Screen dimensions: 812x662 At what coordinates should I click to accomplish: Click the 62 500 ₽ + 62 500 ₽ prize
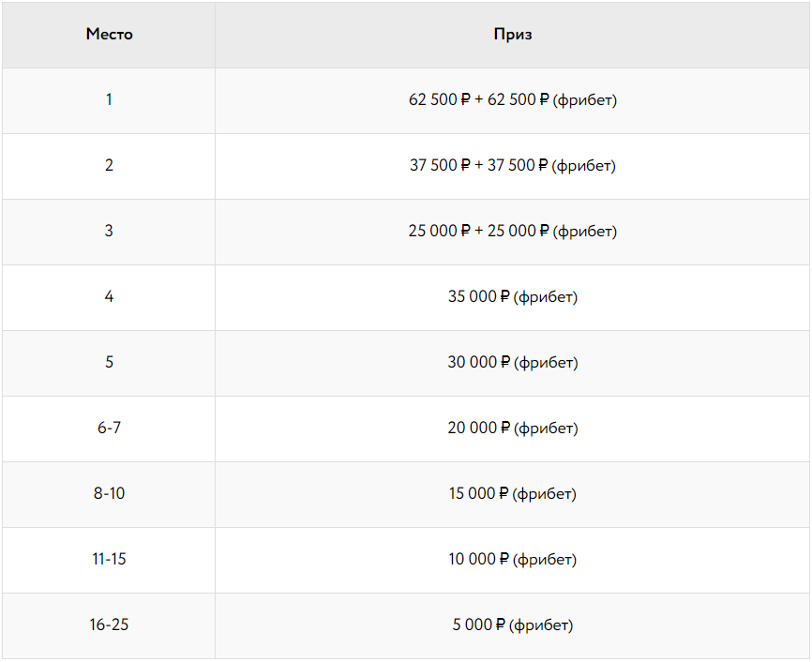(x=513, y=99)
